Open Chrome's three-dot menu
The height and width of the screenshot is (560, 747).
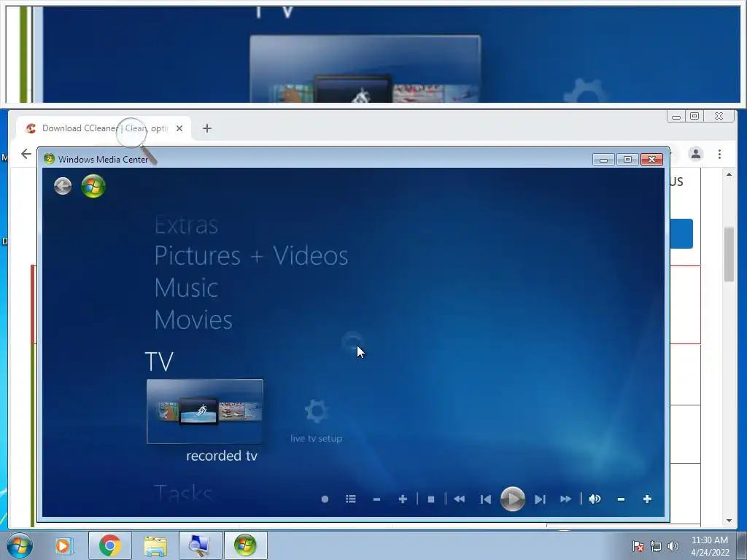(x=719, y=154)
